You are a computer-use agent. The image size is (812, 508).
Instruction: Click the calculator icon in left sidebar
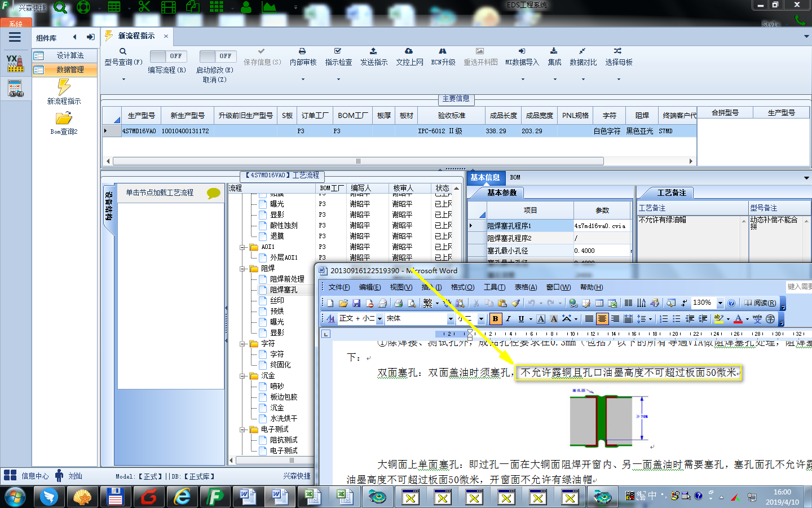pyautogui.click(x=15, y=89)
